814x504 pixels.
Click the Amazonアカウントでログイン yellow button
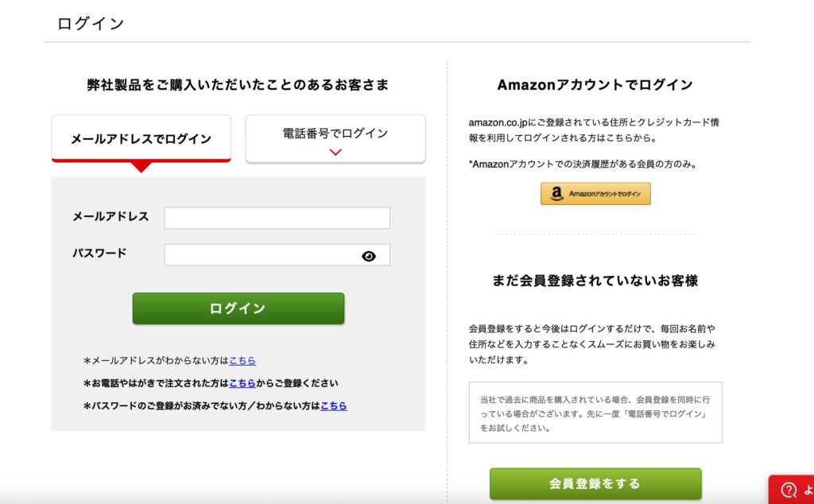click(x=595, y=194)
